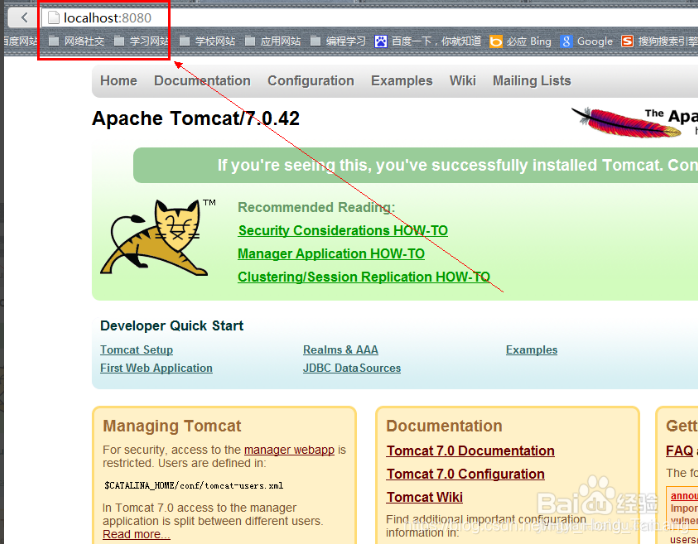
Task: Open the JDBC DataSources link
Action: [x=352, y=368]
